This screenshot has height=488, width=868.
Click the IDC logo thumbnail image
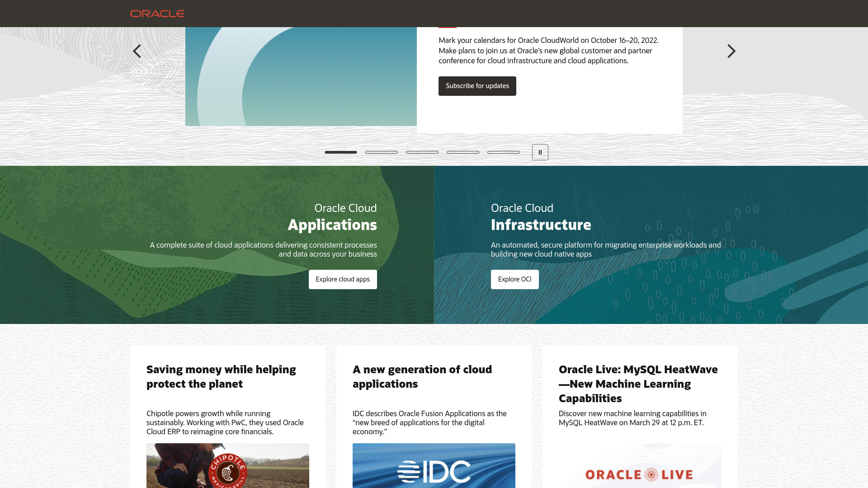[x=434, y=465]
